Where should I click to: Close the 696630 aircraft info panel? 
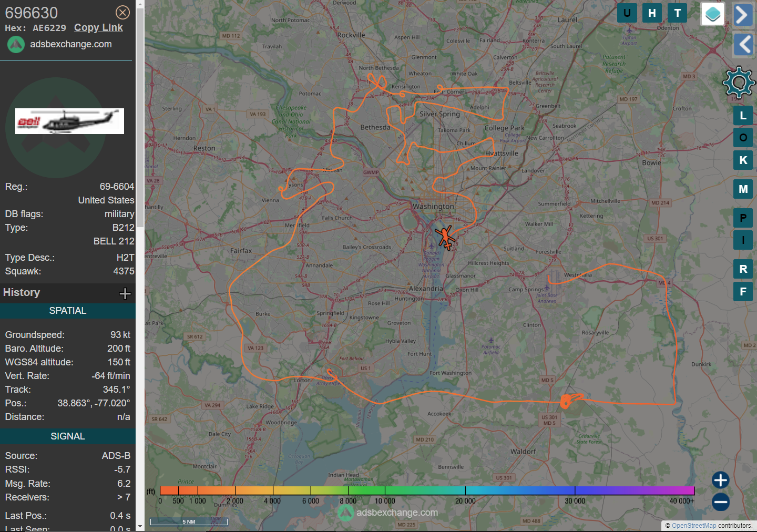122,13
